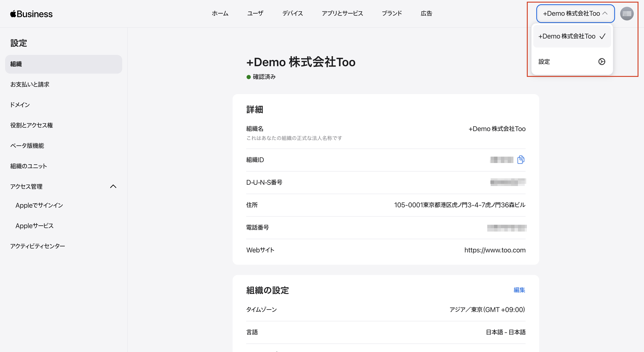Click the 設定 sidebar heading
Image resolution: width=644 pixels, height=352 pixels.
(19, 43)
